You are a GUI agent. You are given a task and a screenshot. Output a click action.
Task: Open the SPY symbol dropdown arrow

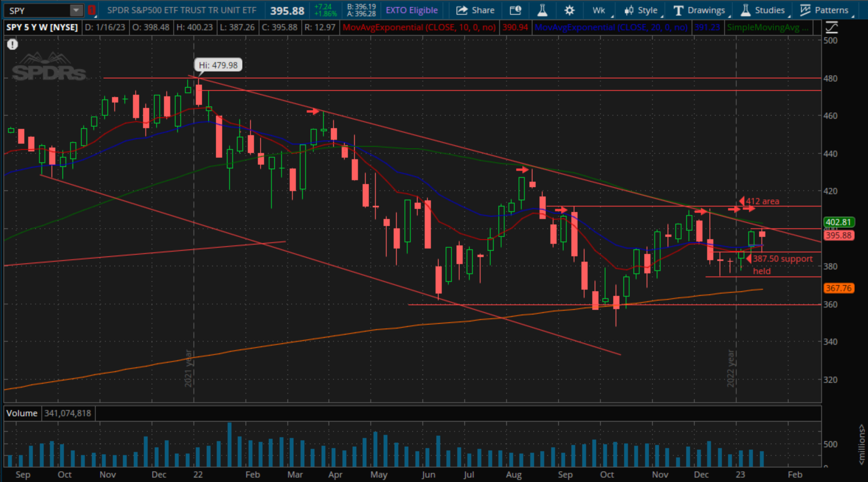click(77, 10)
